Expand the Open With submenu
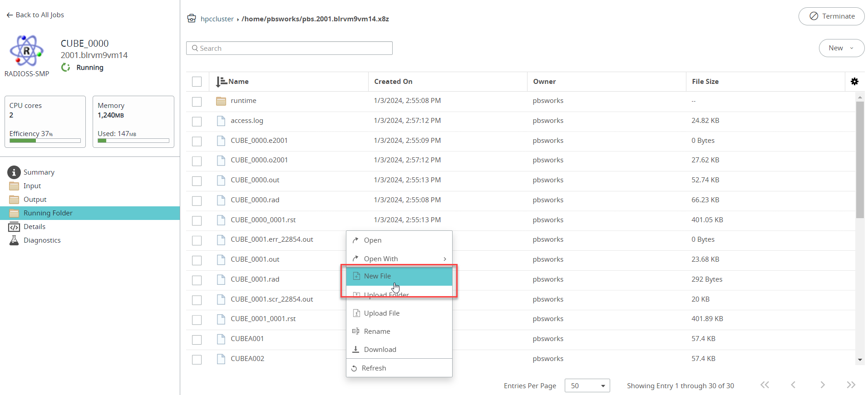868x395 pixels. (x=399, y=258)
